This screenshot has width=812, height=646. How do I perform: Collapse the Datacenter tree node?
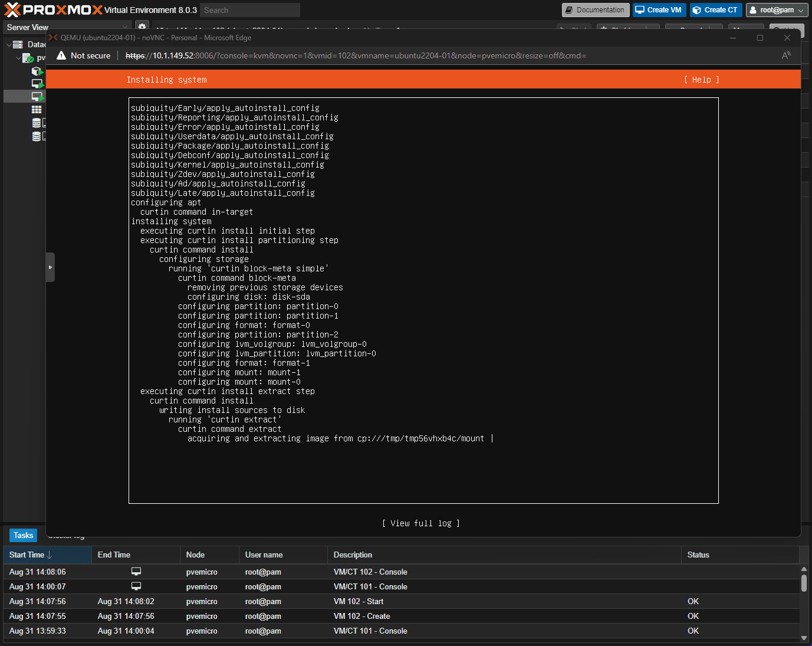click(x=8, y=45)
